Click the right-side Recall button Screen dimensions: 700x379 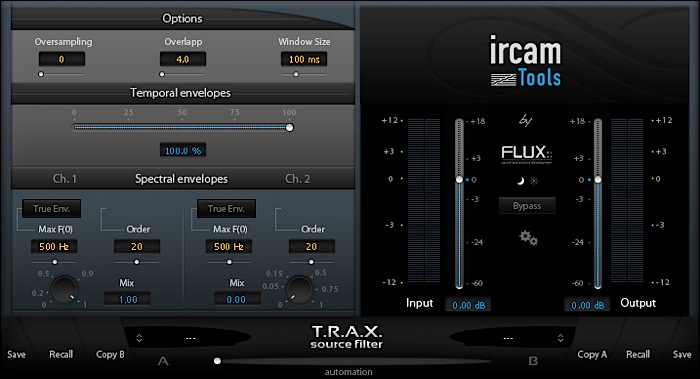638,354
